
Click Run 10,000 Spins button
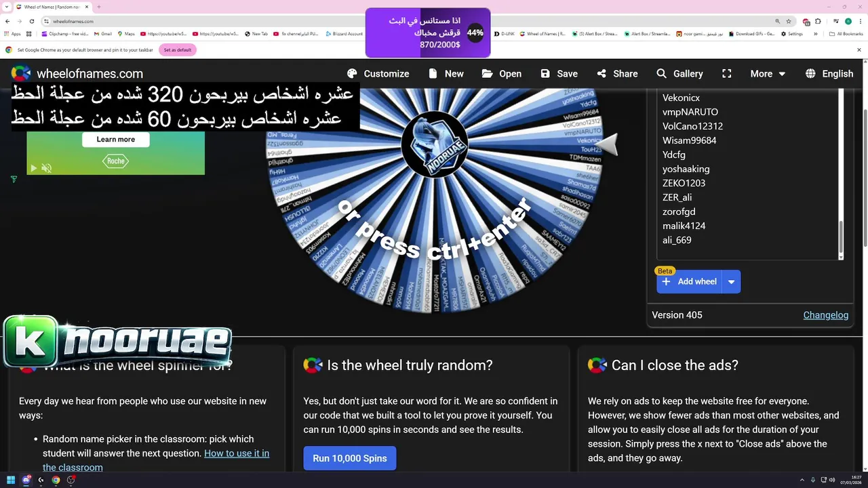pos(350,458)
